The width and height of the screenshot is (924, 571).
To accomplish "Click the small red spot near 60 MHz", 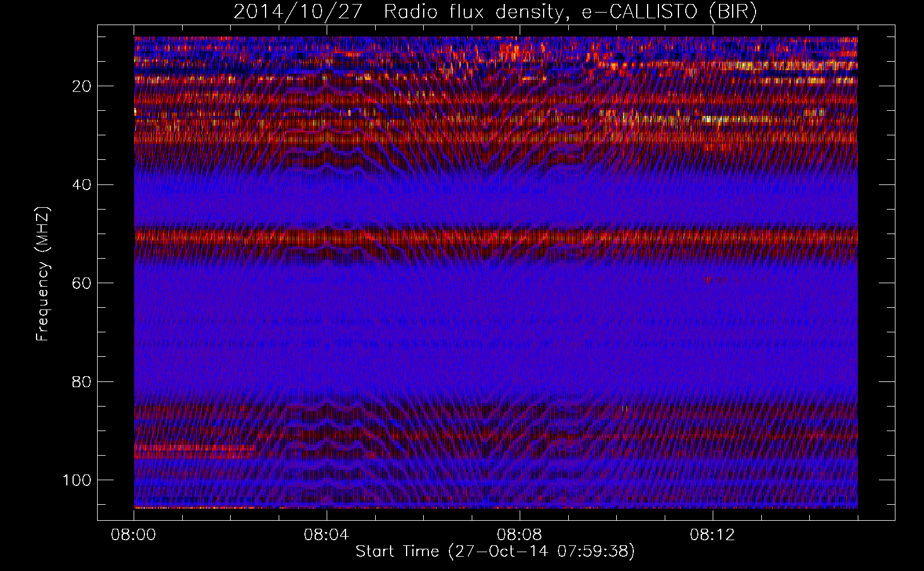I will tap(708, 280).
